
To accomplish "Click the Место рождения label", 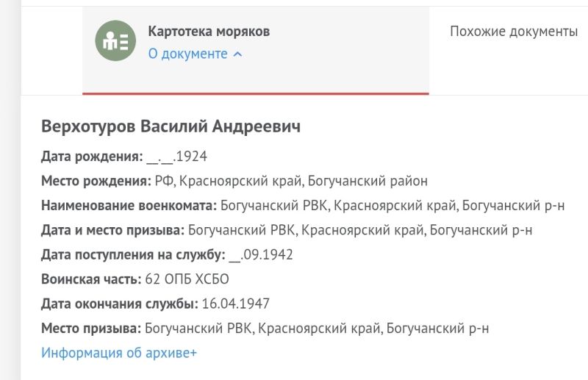I will point(96,181).
